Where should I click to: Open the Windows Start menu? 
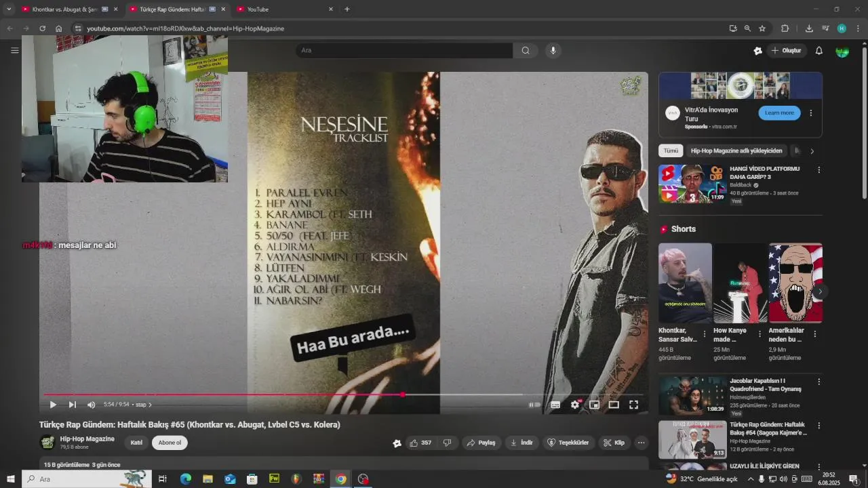(x=10, y=479)
